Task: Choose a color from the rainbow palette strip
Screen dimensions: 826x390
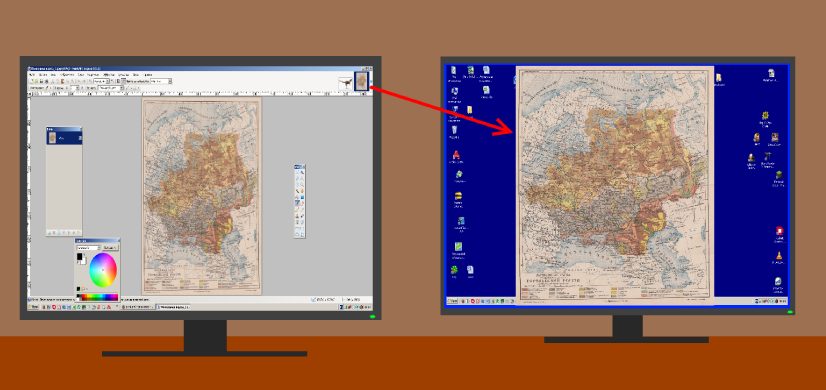Action: coord(97,297)
